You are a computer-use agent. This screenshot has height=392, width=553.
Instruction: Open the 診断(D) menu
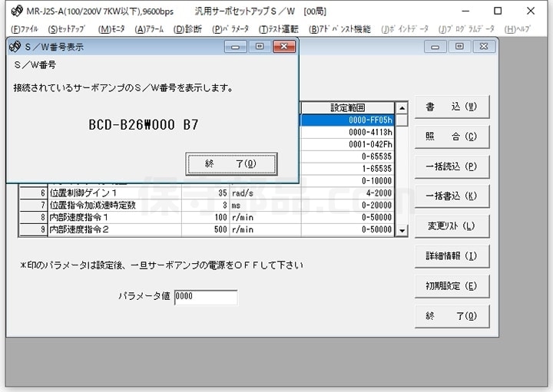coord(188,29)
